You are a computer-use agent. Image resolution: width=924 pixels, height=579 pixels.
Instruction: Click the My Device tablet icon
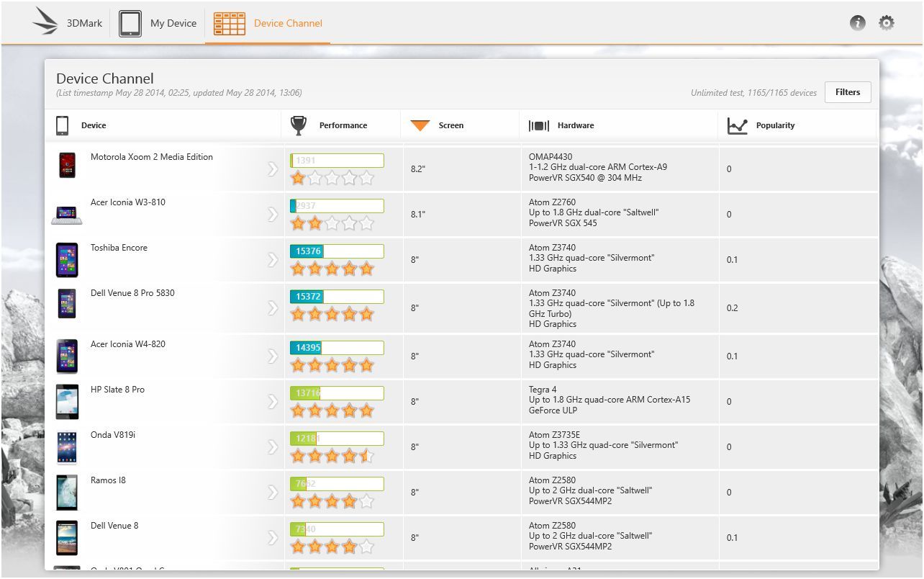(130, 23)
